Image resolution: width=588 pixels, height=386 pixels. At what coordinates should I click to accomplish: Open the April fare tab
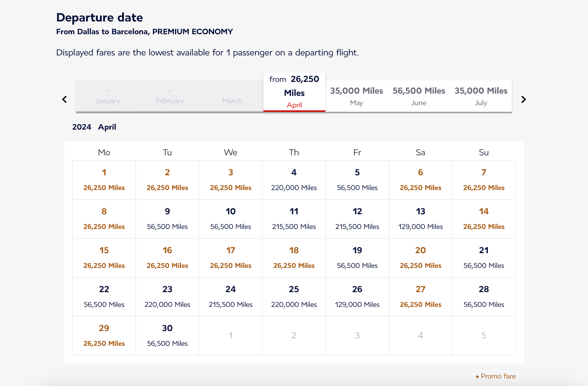pyautogui.click(x=294, y=92)
